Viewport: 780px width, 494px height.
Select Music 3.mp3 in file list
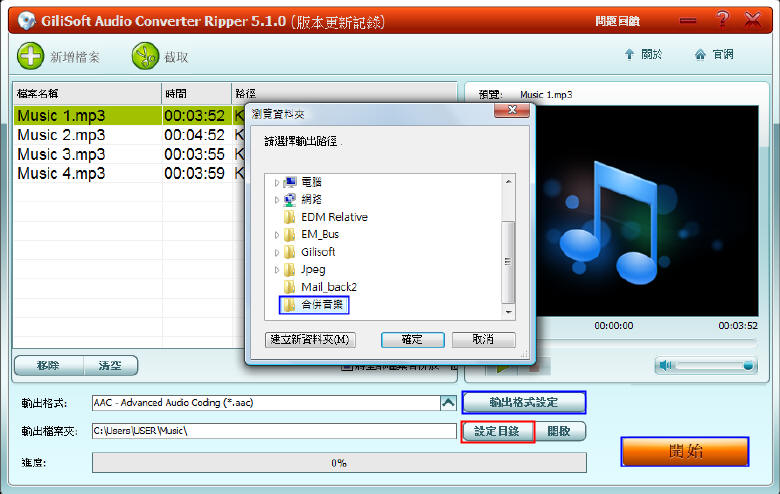(x=61, y=154)
